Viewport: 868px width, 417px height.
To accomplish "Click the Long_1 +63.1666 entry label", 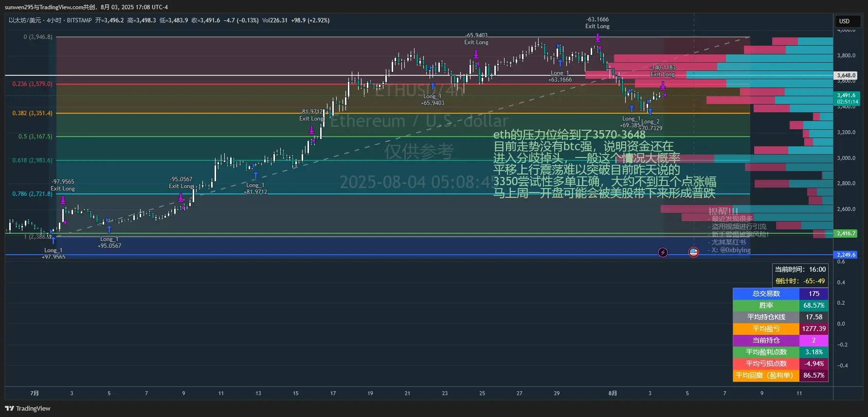I will coord(560,76).
